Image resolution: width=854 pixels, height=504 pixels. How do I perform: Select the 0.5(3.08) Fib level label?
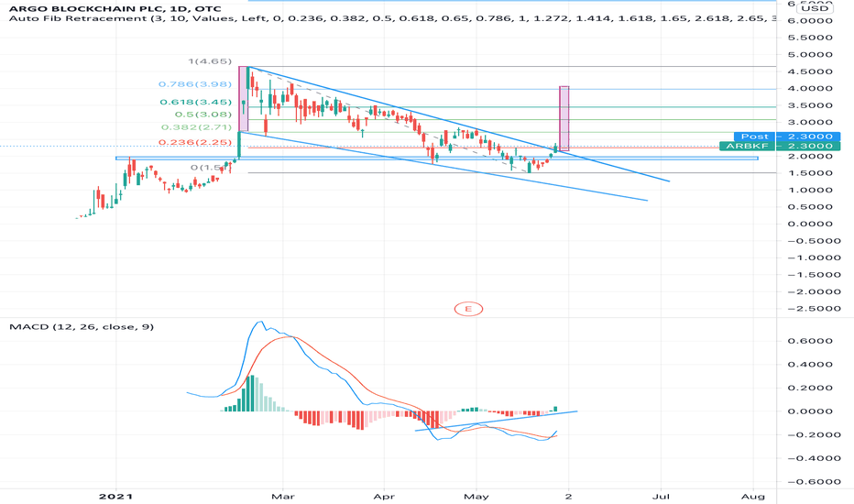(203, 115)
